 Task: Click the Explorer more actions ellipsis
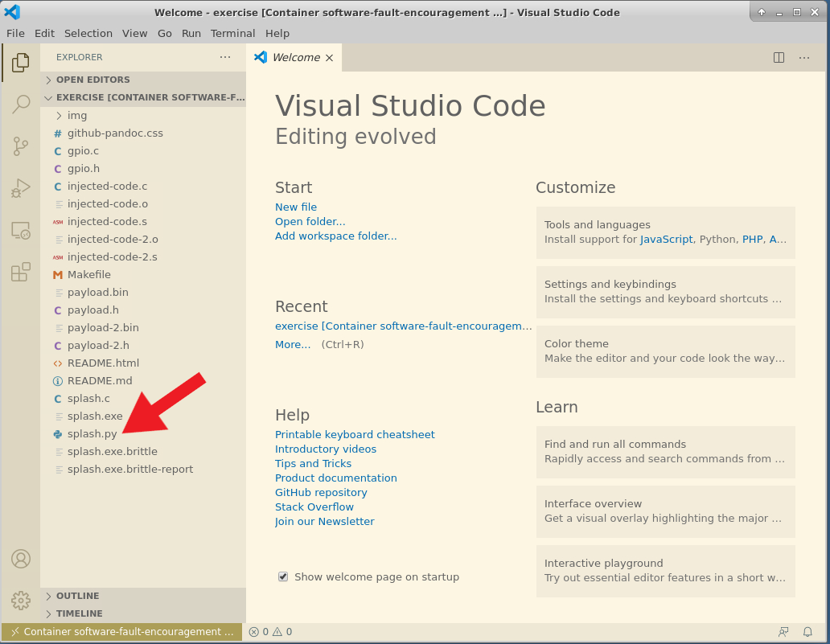[x=225, y=57]
